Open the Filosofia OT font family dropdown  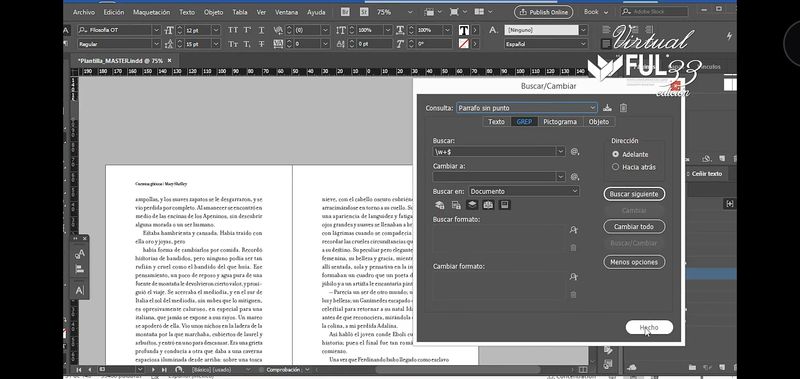157,30
